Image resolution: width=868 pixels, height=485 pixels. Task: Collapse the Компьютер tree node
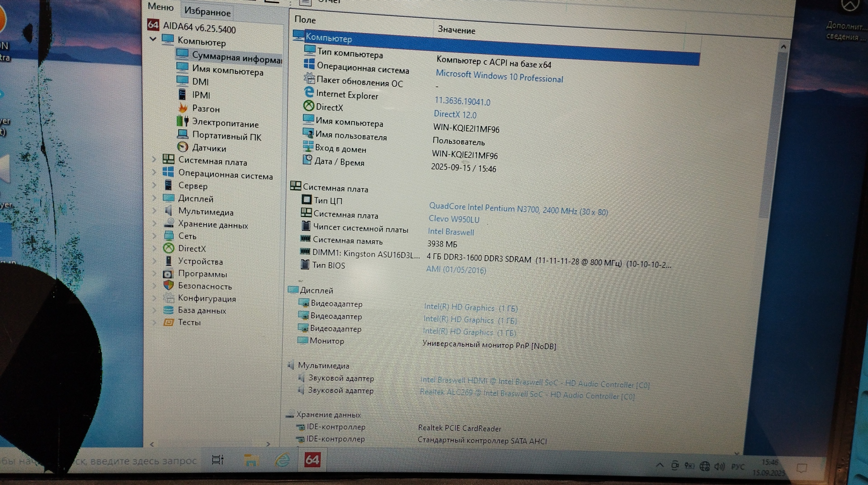pyautogui.click(x=153, y=39)
